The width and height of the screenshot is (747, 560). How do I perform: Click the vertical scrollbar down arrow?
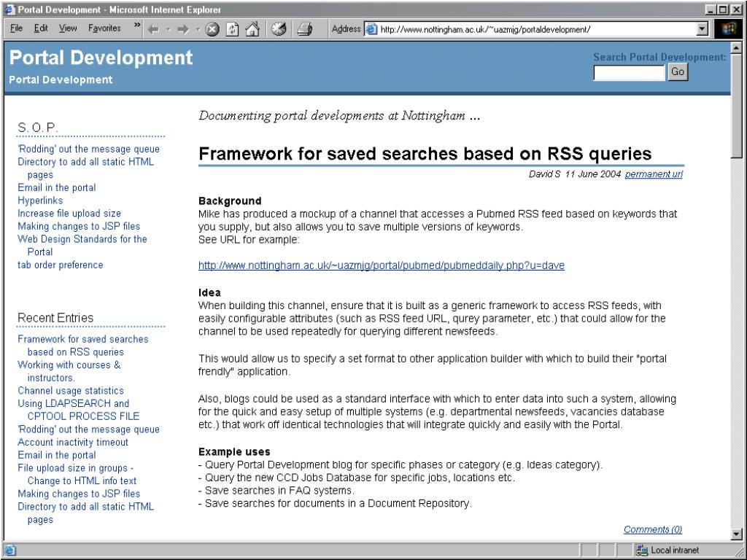coord(737,534)
